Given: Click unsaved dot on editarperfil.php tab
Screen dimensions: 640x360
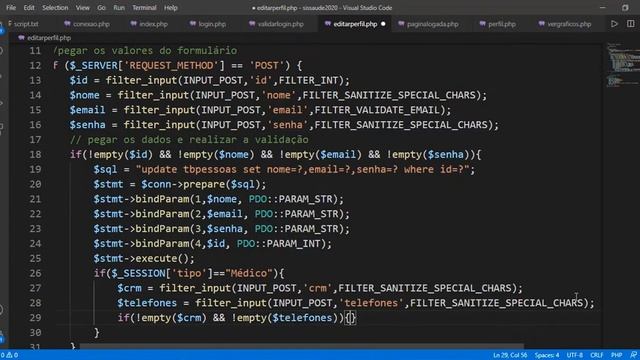Looking at the screenshot, I should pyautogui.click(x=383, y=24).
